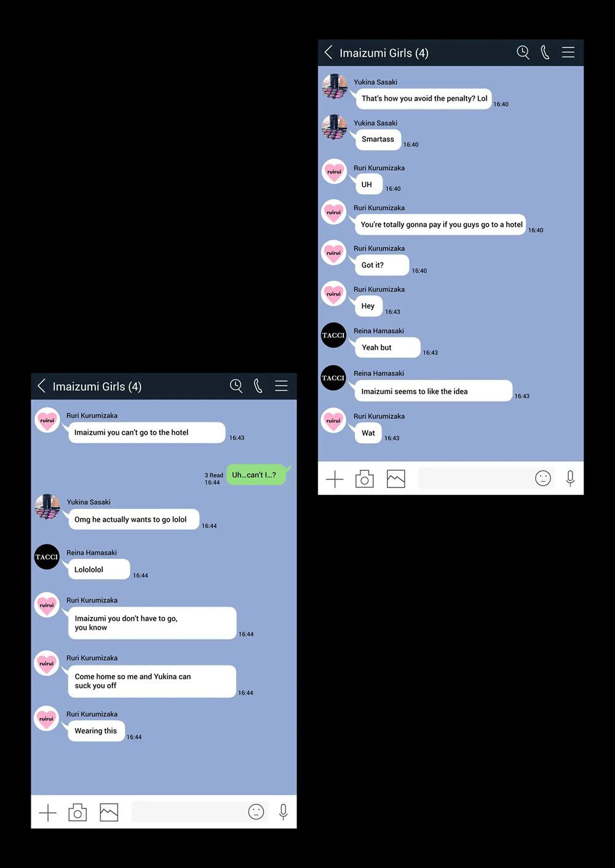Open Reina Hamasaki's TACCI avatar beside "Yeah but"
Screen dimensions: 615x868
pos(334,335)
